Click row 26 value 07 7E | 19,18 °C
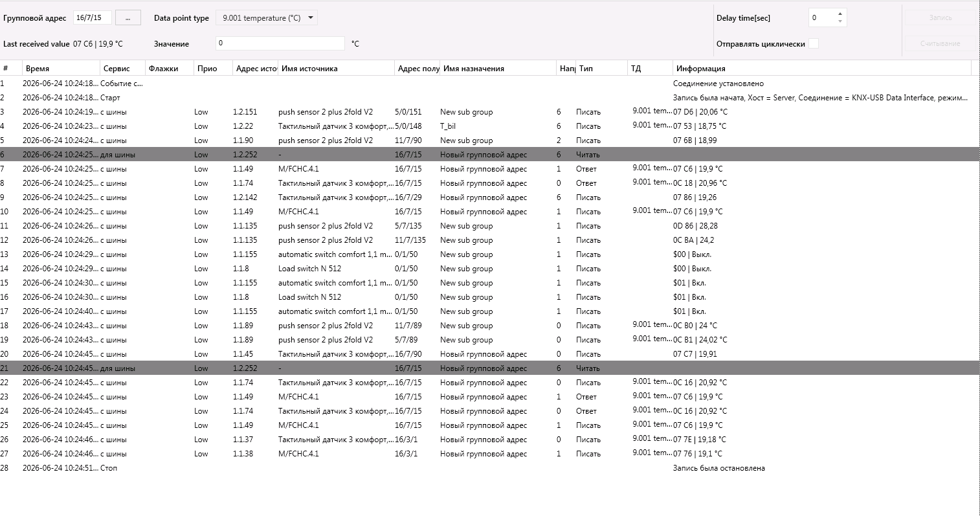Image resolution: width=980 pixels, height=516 pixels. [x=700, y=440]
